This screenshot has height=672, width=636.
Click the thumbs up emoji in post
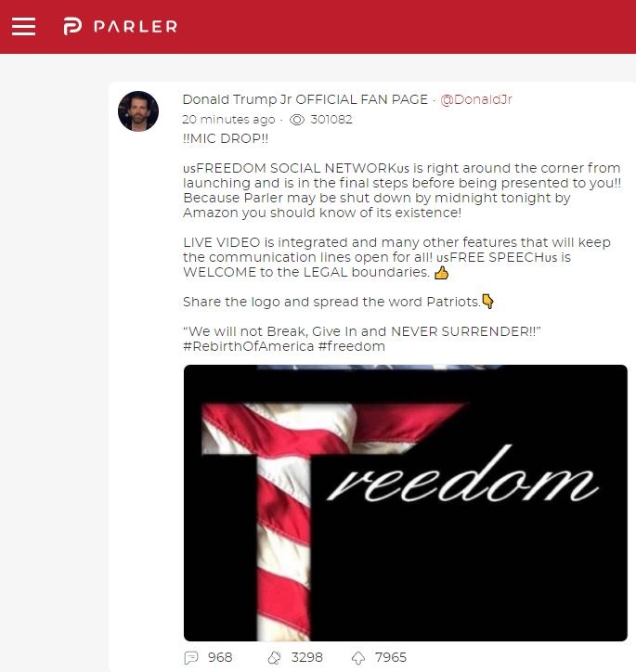tap(441, 273)
